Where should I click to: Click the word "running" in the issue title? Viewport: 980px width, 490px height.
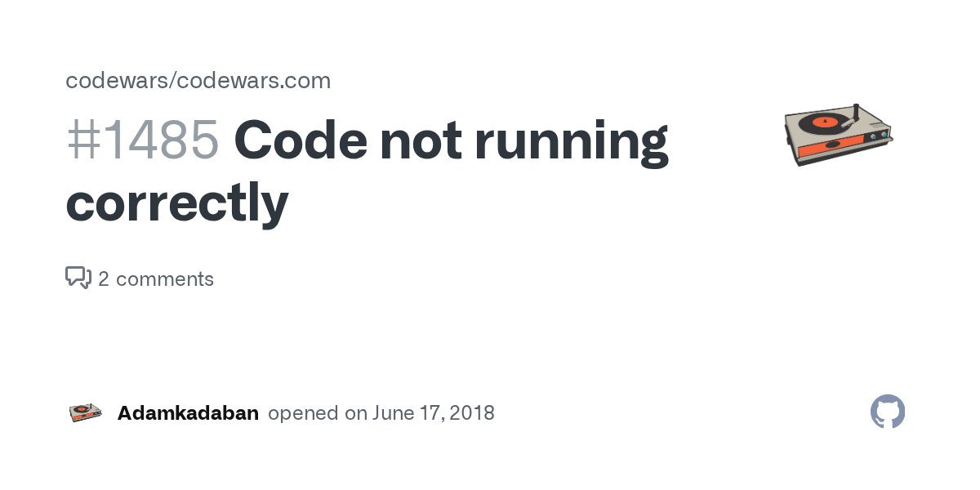(571, 140)
